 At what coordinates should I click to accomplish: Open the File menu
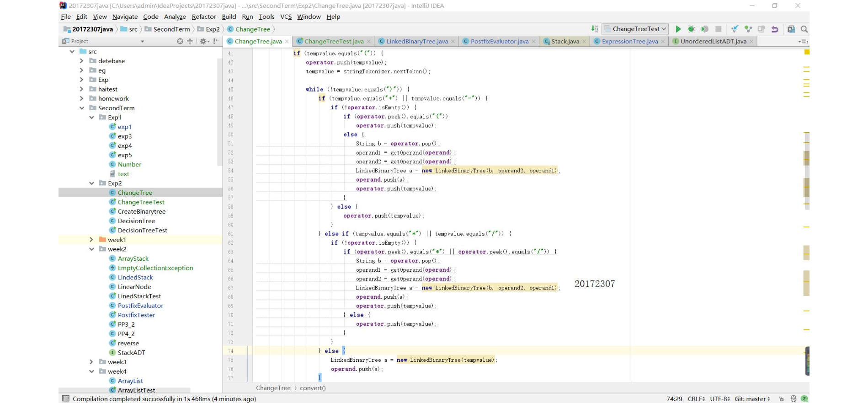(x=66, y=16)
